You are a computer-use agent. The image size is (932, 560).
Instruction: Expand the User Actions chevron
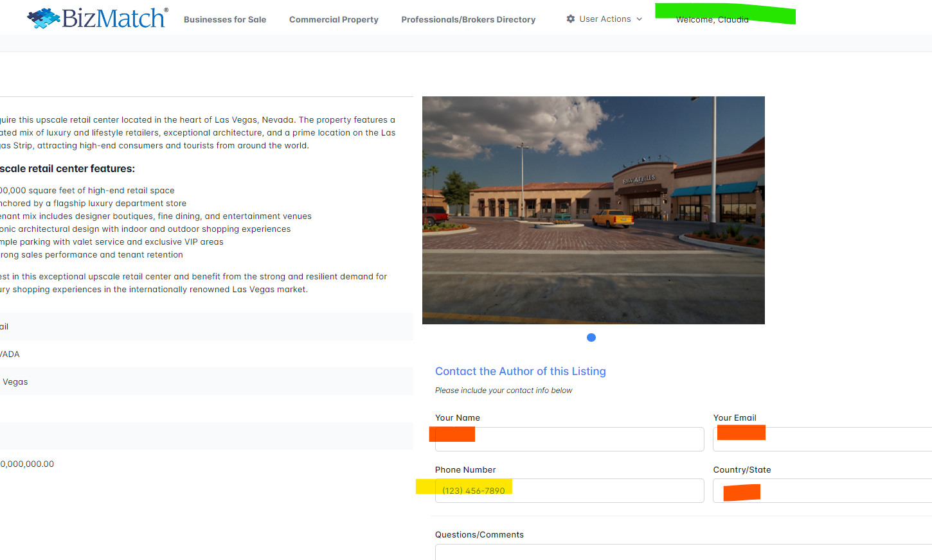(x=640, y=19)
